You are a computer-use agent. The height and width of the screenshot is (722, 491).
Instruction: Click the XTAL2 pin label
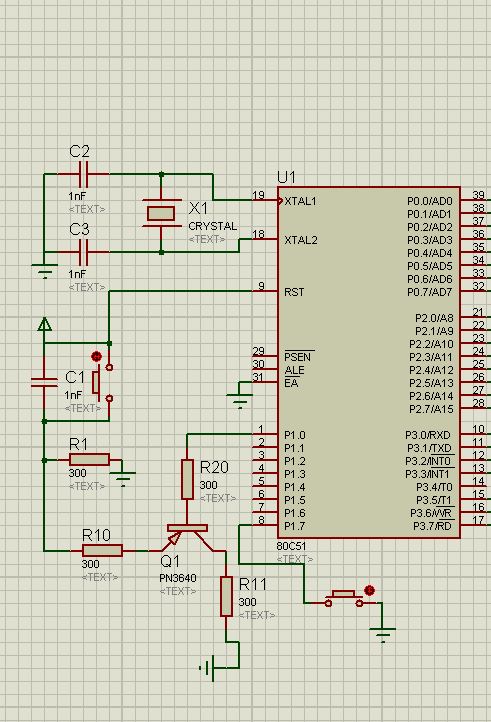[301, 240]
